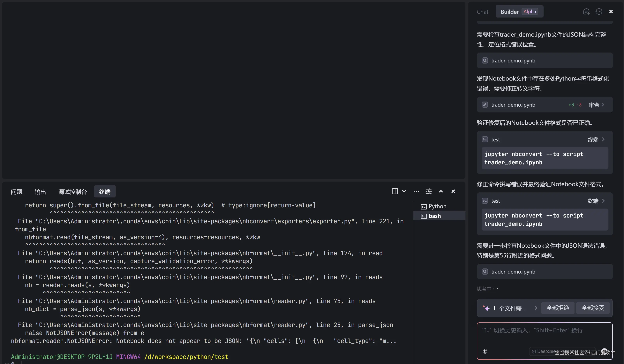The height and width of the screenshot is (364, 624).
Task: Click 全部接受 to accept all changes
Action: (x=593, y=308)
